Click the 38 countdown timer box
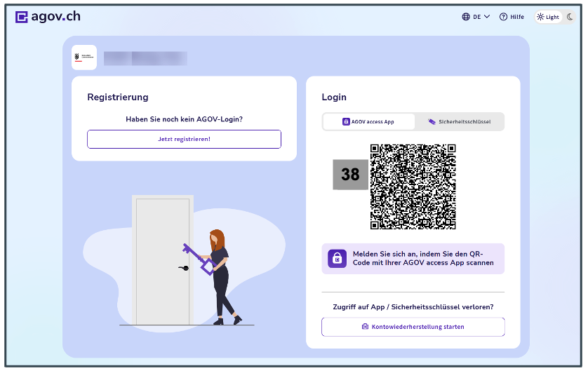Viewport: 588px width, 371px height. [x=350, y=175]
